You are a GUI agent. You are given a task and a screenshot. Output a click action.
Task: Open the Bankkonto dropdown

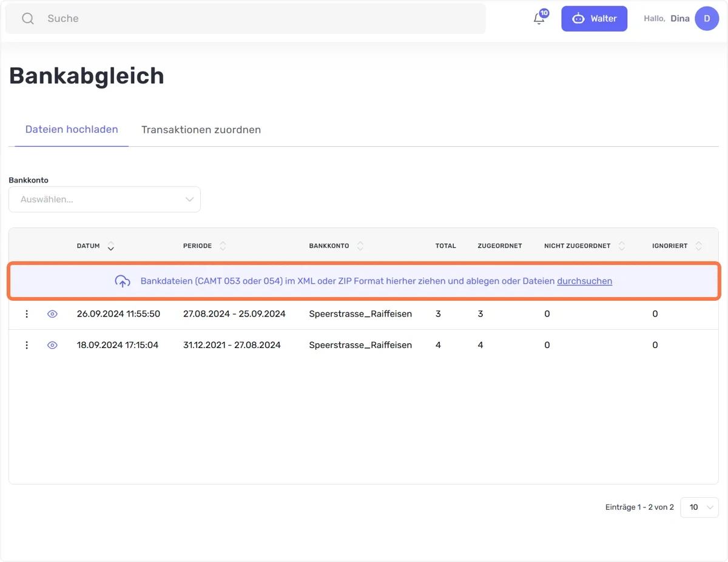(104, 199)
